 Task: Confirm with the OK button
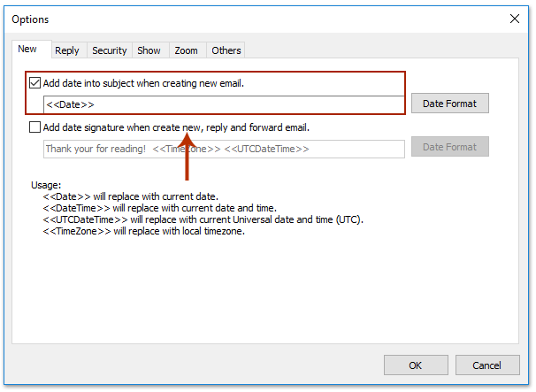[x=415, y=365]
